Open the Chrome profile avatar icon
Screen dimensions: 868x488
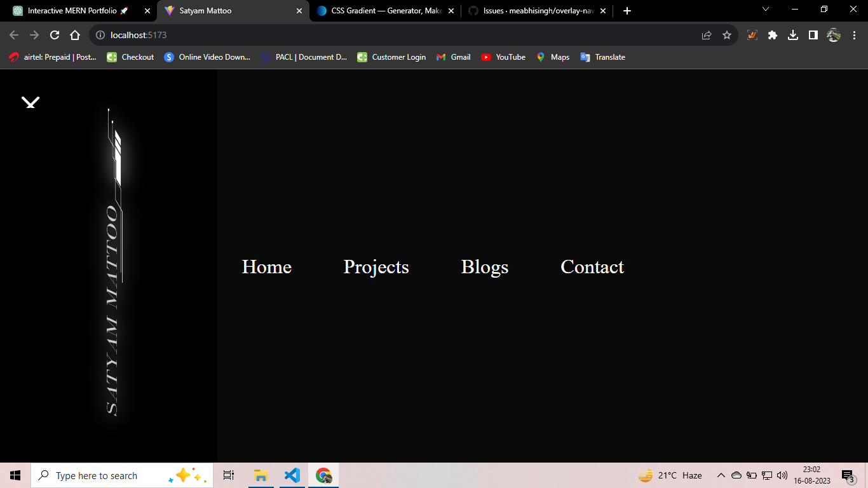[x=833, y=36]
